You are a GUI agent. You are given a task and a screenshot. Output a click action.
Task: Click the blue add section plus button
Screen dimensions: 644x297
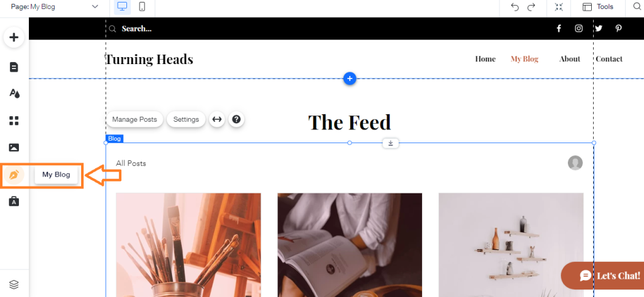[350, 78]
